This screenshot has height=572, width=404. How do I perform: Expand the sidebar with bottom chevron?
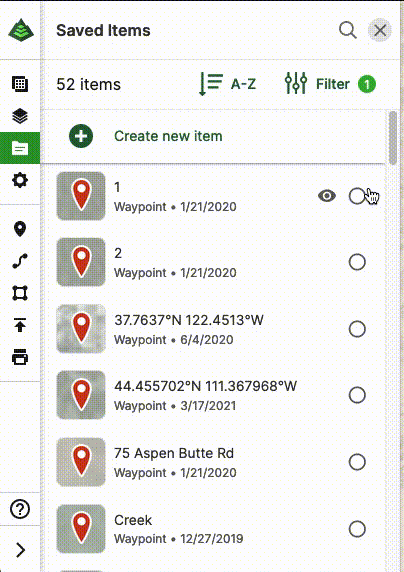20,550
